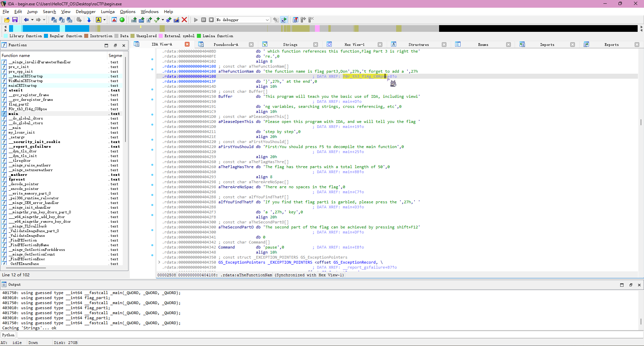The width and height of the screenshot is (644, 346).
Task: Click the Open file toolbar icon
Action: pyautogui.click(x=7, y=20)
